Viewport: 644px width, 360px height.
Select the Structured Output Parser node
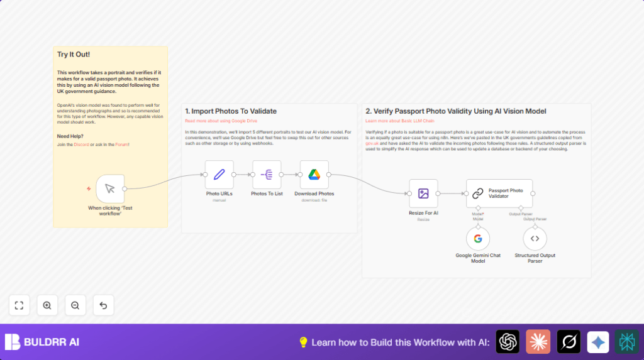[535, 239]
